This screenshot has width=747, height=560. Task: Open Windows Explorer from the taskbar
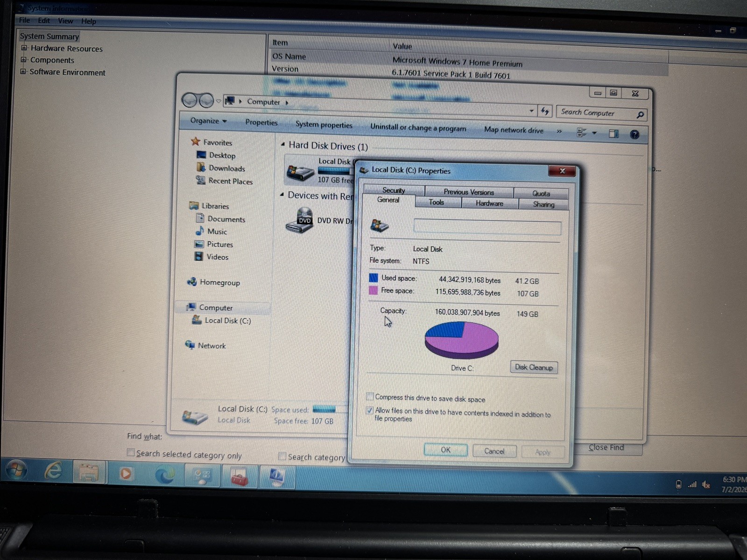89,473
